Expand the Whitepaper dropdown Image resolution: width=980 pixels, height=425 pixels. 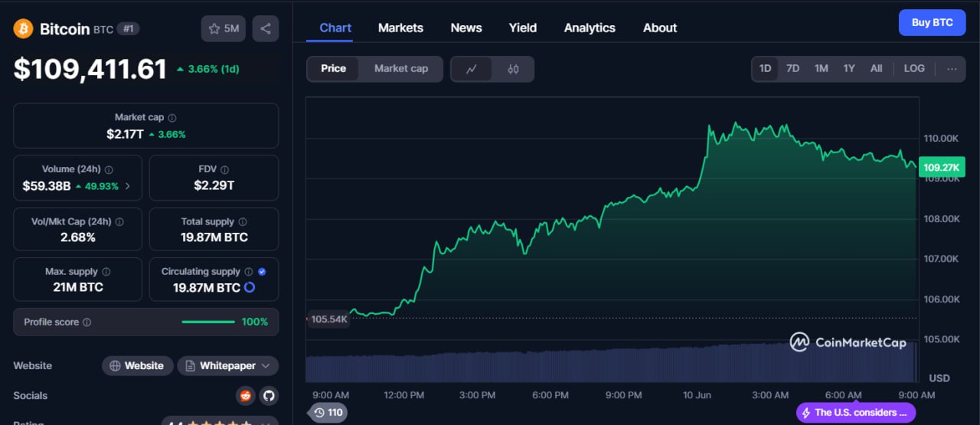[228, 366]
